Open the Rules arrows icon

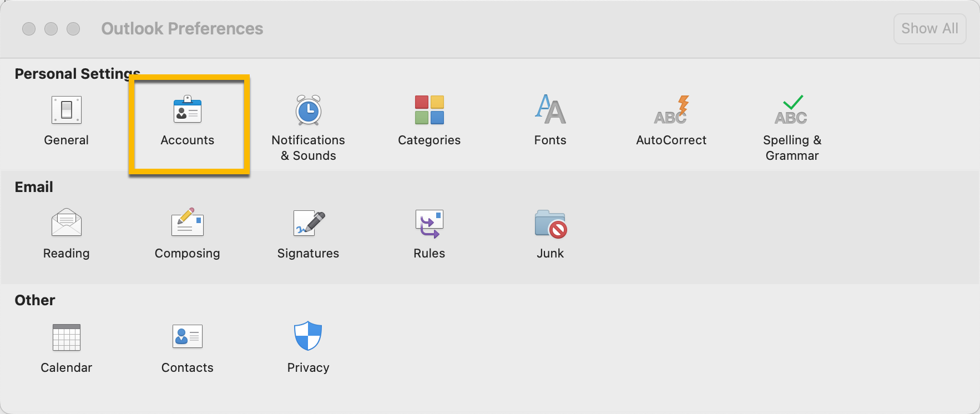[x=430, y=224]
